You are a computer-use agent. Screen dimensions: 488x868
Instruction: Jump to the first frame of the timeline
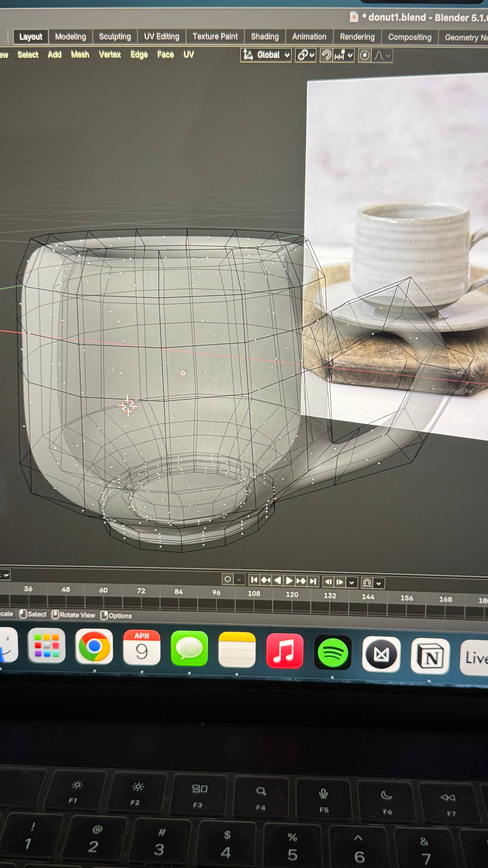point(254,580)
